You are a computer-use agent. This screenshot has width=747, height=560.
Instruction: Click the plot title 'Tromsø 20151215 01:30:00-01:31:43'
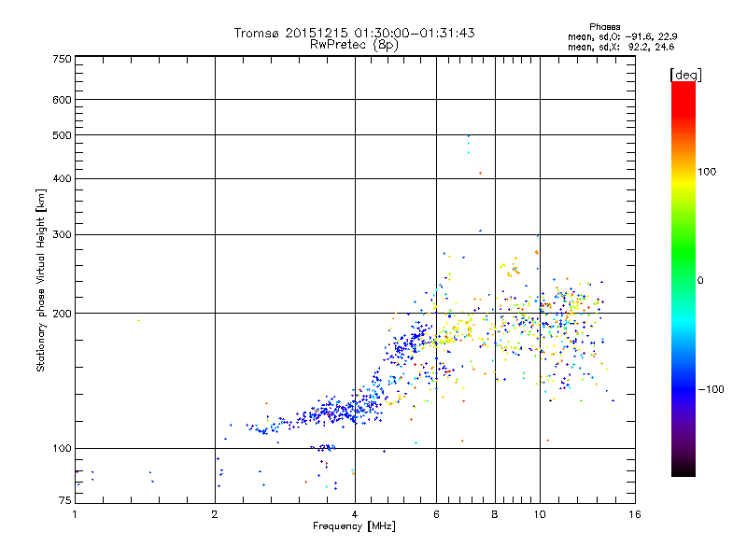354,33
